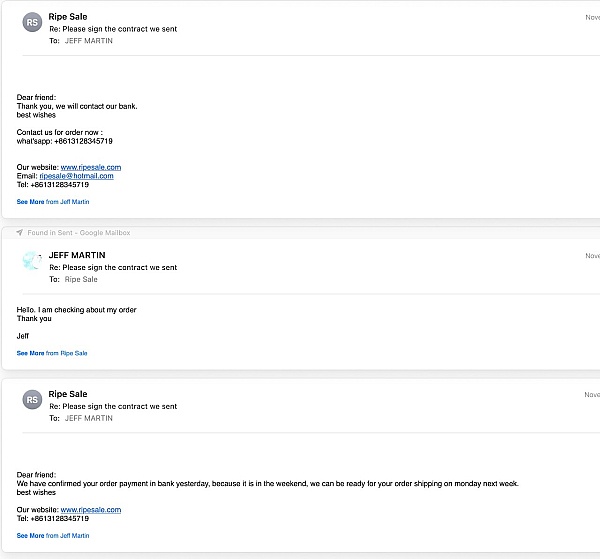Click the Ripe Sale sender name in the first email

[x=68, y=17]
